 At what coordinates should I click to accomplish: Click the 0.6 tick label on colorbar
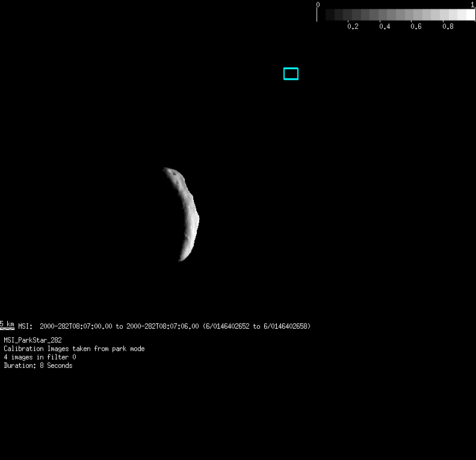tap(416, 27)
